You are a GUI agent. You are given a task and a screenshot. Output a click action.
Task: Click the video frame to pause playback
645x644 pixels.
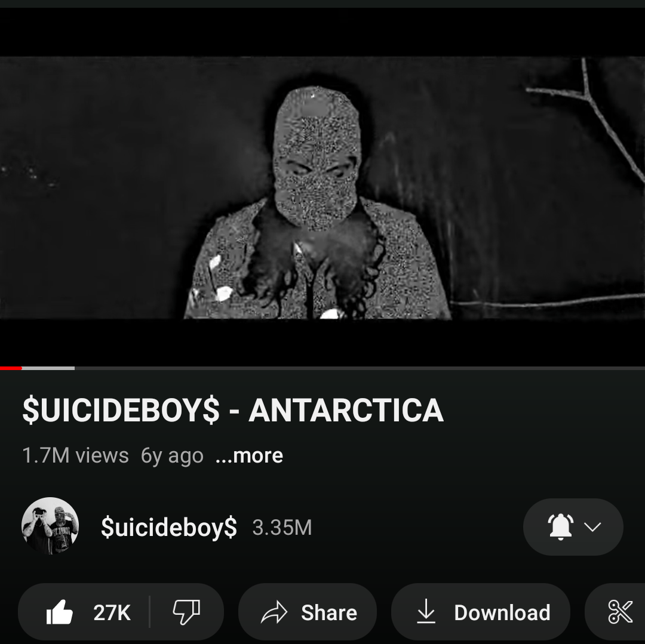pos(322,187)
